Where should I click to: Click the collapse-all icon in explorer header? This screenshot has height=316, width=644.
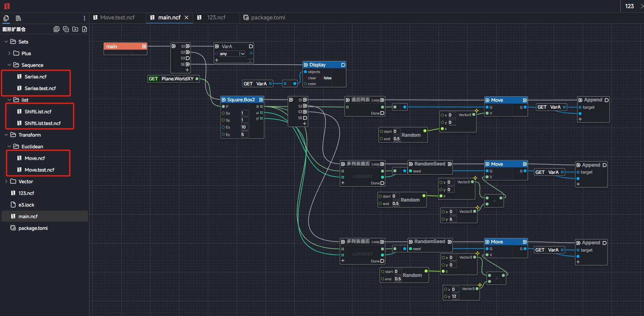pyautogui.click(x=66, y=29)
